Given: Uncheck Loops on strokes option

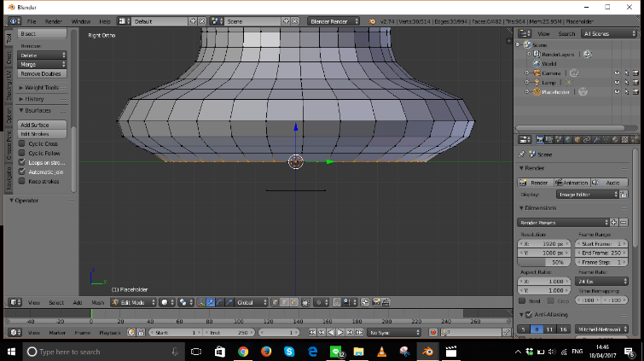Looking at the screenshot, I should click(22, 162).
